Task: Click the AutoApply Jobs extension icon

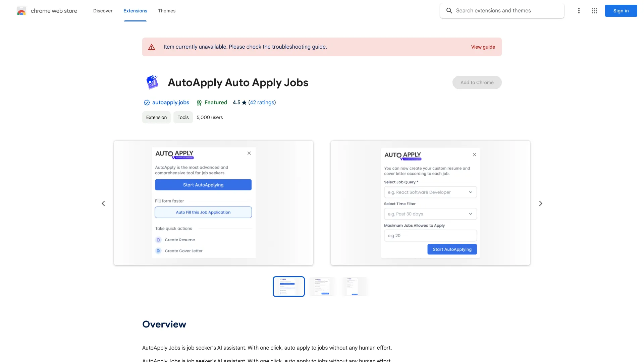Action: tap(152, 82)
